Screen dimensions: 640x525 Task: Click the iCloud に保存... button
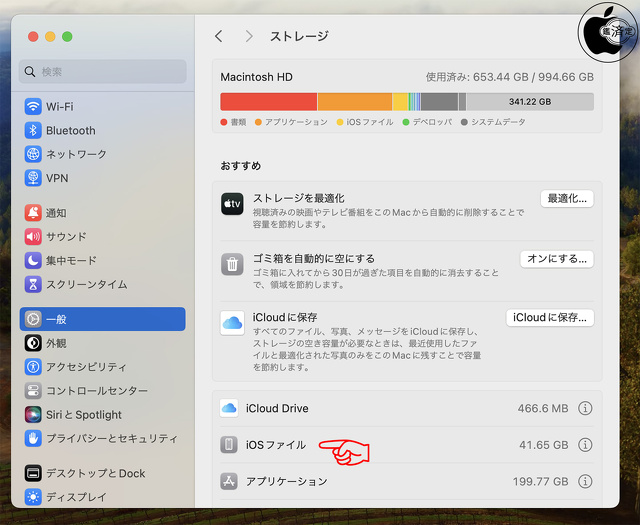click(550, 318)
